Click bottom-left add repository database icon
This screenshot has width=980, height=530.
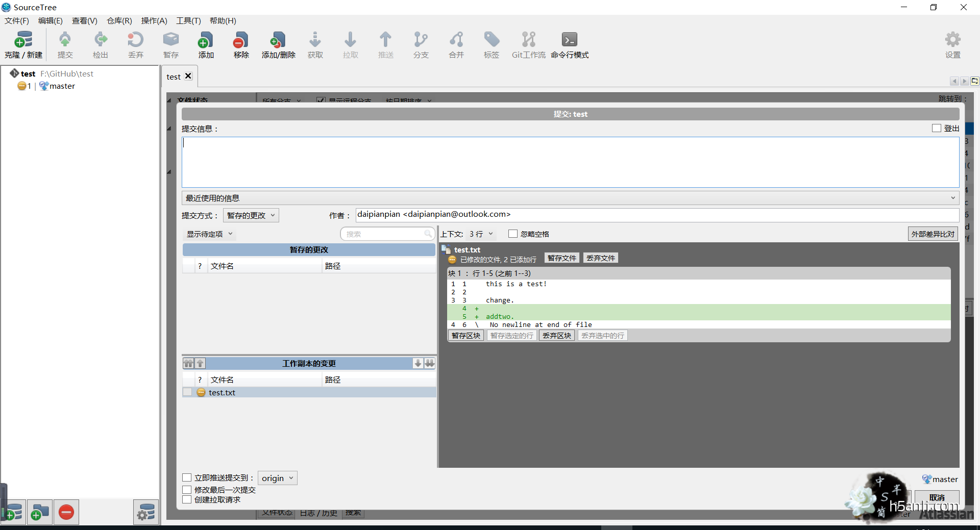tap(13, 512)
